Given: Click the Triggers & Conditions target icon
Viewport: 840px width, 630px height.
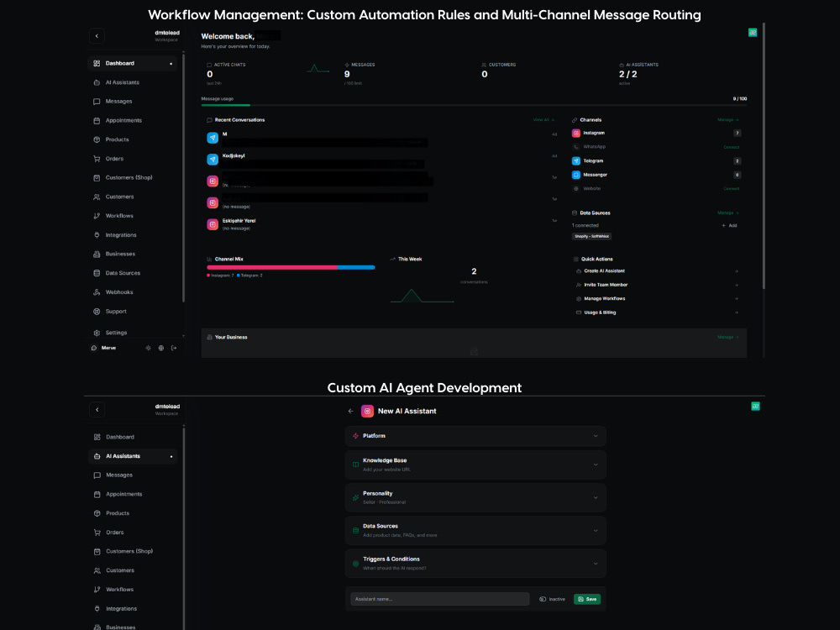Looking at the screenshot, I should tap(355, 564).
